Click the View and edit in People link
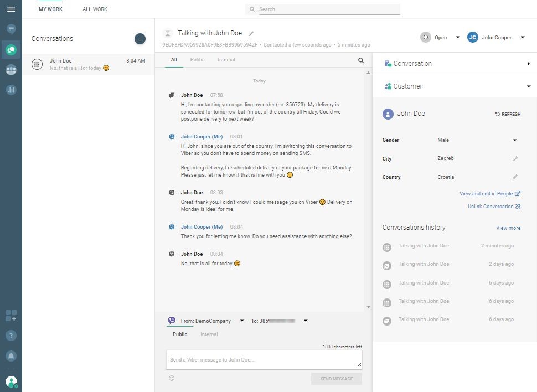This screenshot has height=392, width=537. click(x=489, y=194)
